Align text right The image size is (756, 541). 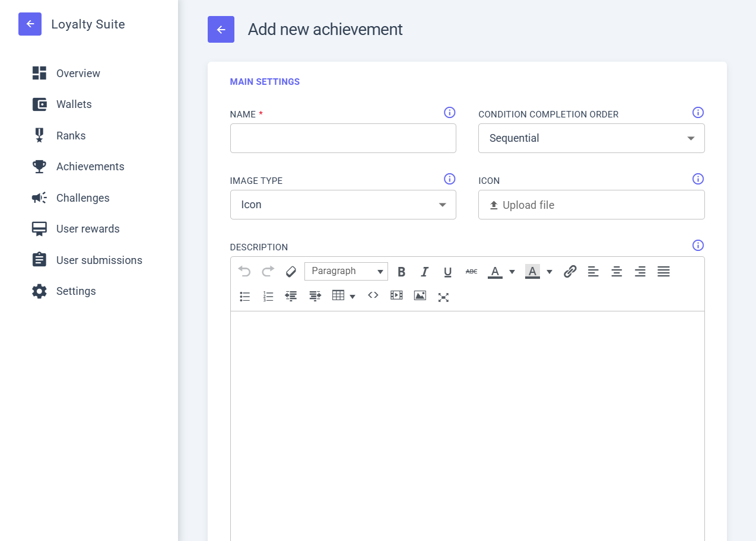(x=640, y=271)
